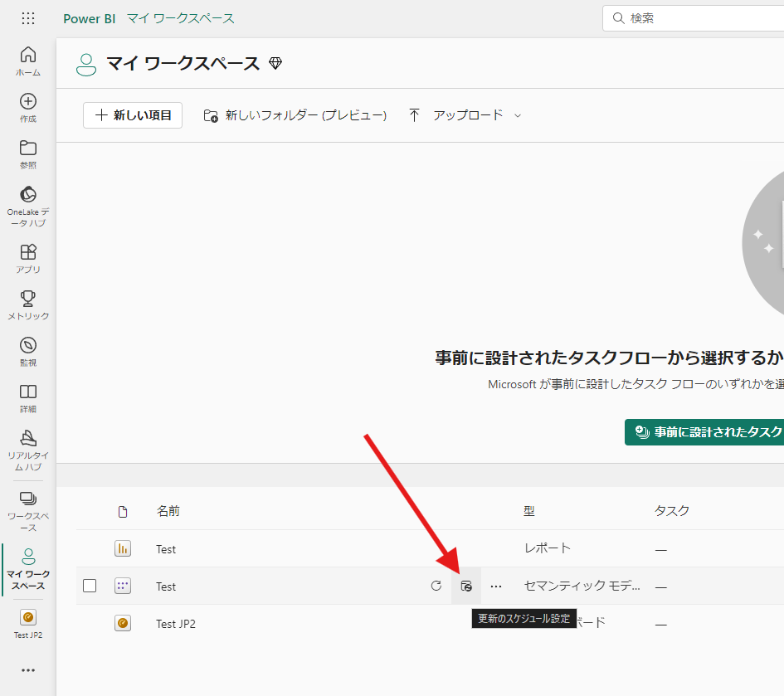
Task: Click the premium diamond icon beside workspace title
Action: click(275, 63)
